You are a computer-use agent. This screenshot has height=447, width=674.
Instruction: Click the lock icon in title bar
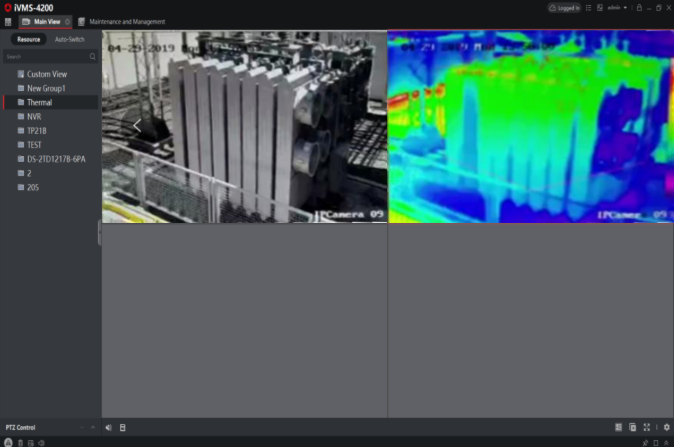[639, 7]
